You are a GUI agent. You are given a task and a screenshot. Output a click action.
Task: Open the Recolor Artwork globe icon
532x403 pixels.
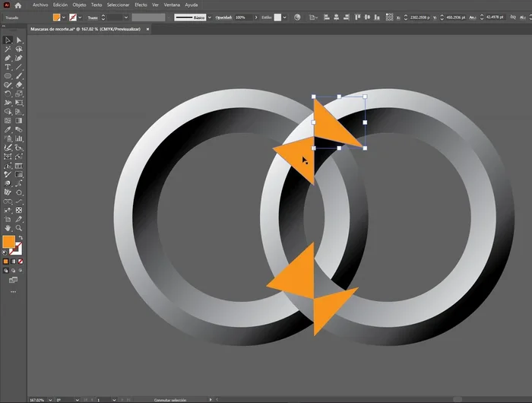[x=297, y=17]
